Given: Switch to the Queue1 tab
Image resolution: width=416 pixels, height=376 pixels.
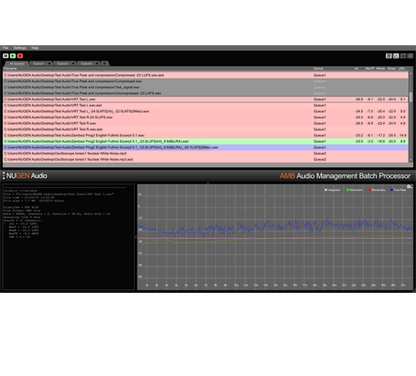Looking at the screenshot, I should [38, 63].
